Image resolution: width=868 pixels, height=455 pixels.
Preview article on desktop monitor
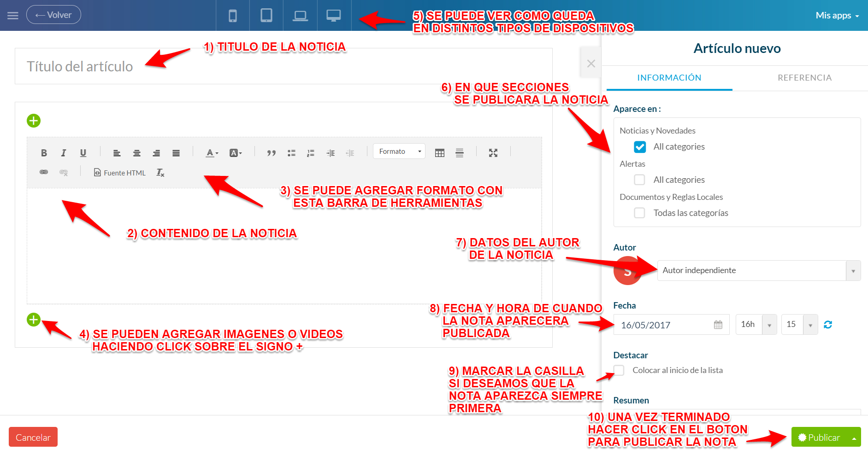334,15
